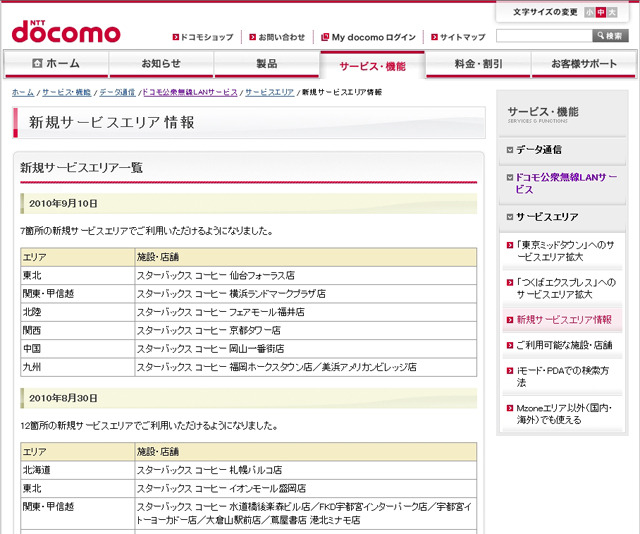Click the NTT docomo logo
The image size is (640, 534).
pos(65,30)
